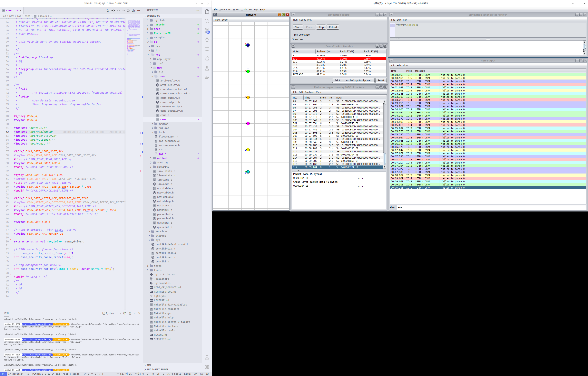Open the Manage gear at activity bar bottom
This screenshot has height=376, width=588.
coord(207,367)
